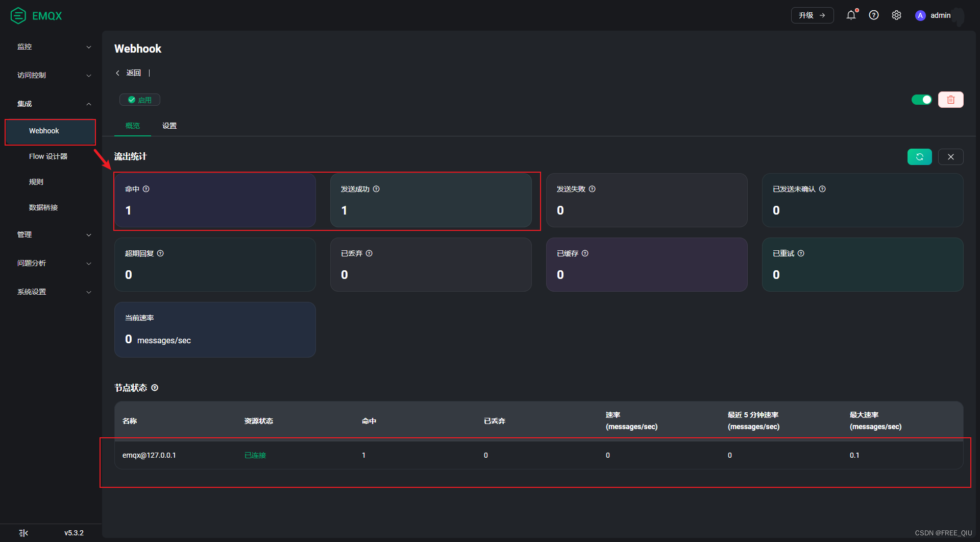
Task: Click the 当前速率 card
Action: click(x=215, y=329)
